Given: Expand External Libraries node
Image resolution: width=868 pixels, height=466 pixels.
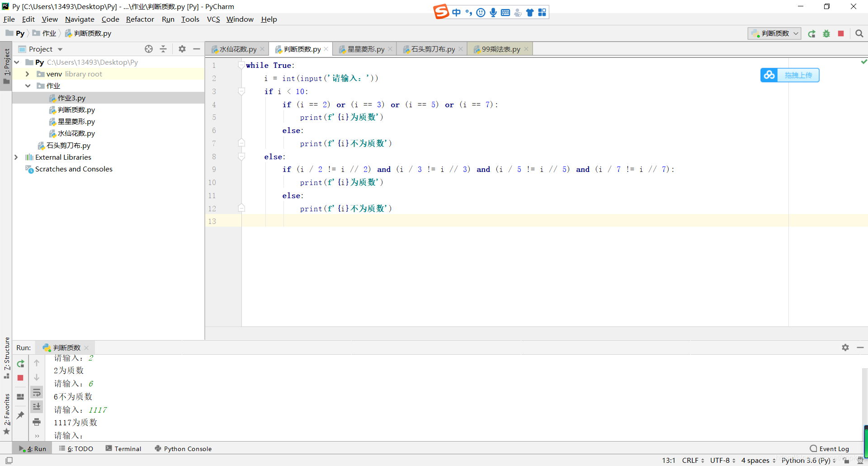Looking at the screenshot, I should coord(16,157).
